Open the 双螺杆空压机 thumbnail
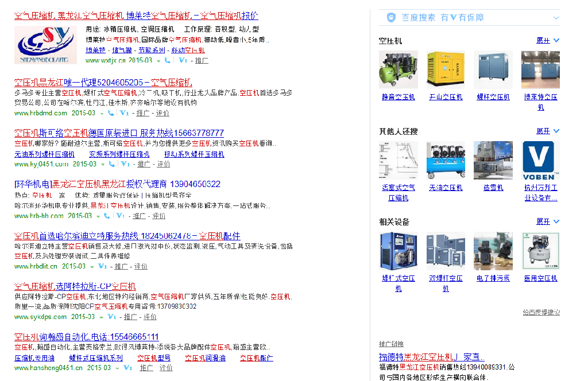Viewport: 588px width, 381px height. click(446, 251)
